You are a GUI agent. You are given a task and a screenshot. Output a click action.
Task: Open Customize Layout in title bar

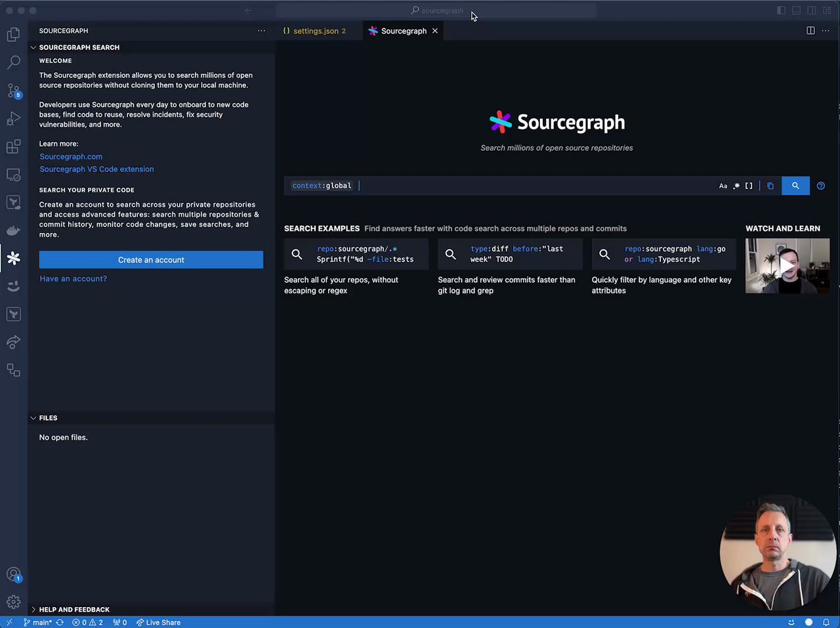(x=827, y=10)
